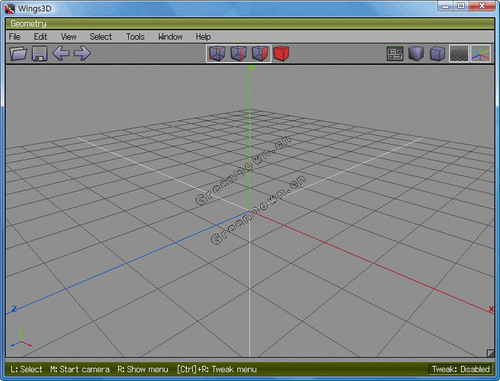500x381 pixels.
Task: Toggle flat shaded cube display
Action: click(416, 54)
